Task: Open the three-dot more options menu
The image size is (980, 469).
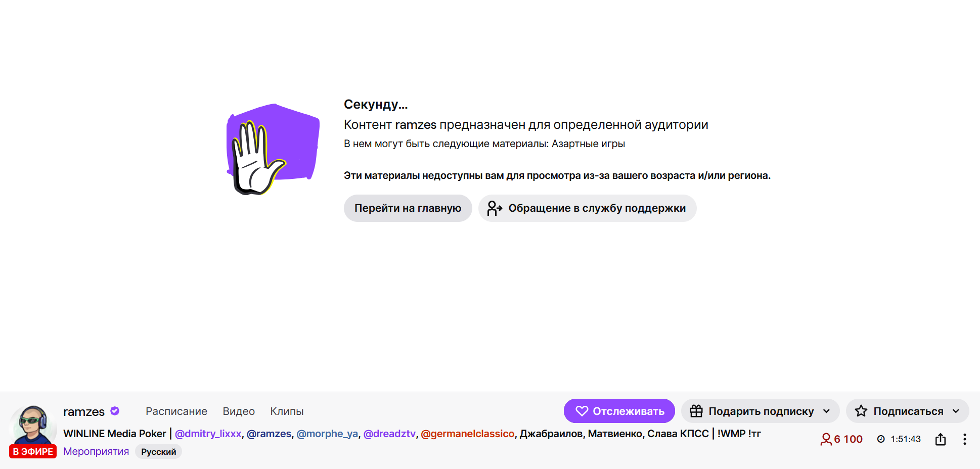Action: point(965,439)
